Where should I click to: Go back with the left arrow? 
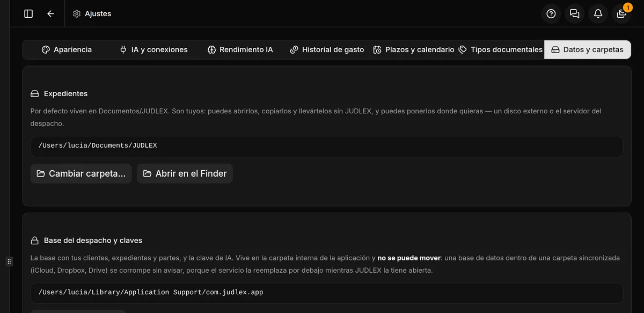50,13
